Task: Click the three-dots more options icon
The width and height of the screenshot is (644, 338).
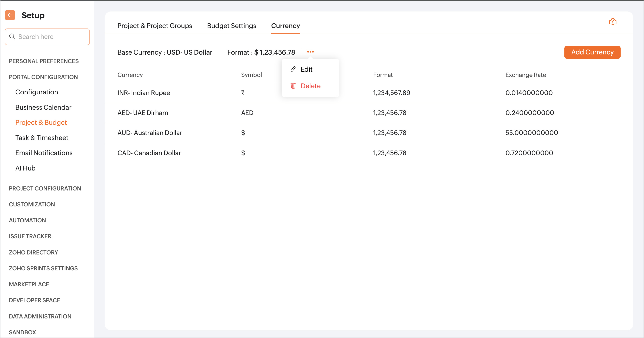Action: coord(310,52)
